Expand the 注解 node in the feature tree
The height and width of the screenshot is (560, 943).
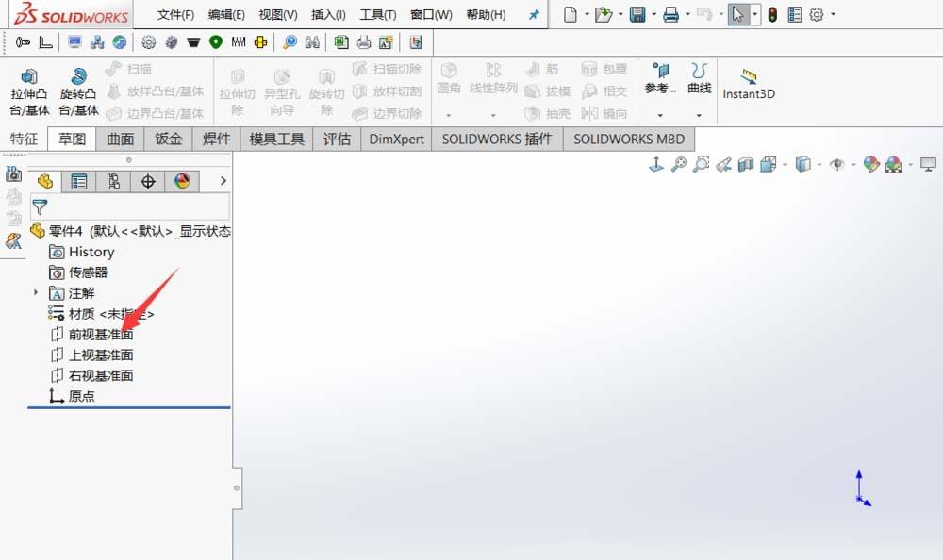click(x=35, y=293)
